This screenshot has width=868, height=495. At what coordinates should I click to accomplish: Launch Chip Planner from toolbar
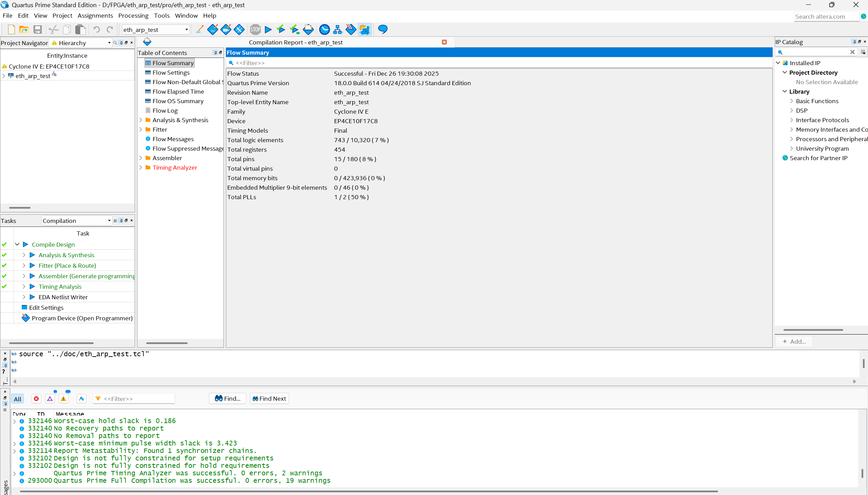click(x=364, y=30)
